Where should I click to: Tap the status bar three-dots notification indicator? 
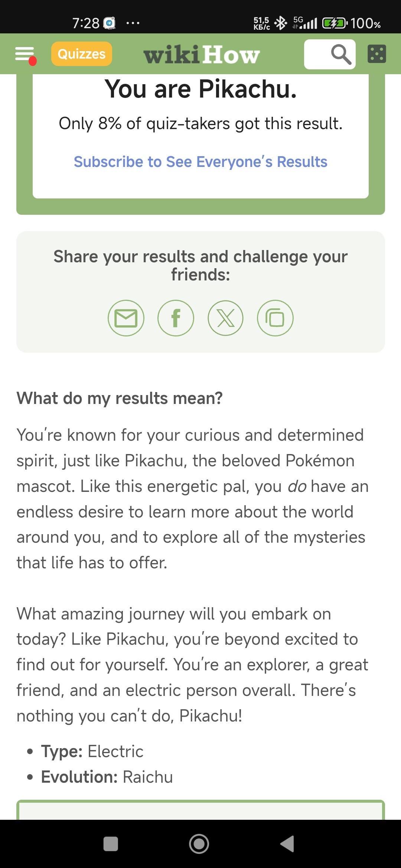(133, 23)
